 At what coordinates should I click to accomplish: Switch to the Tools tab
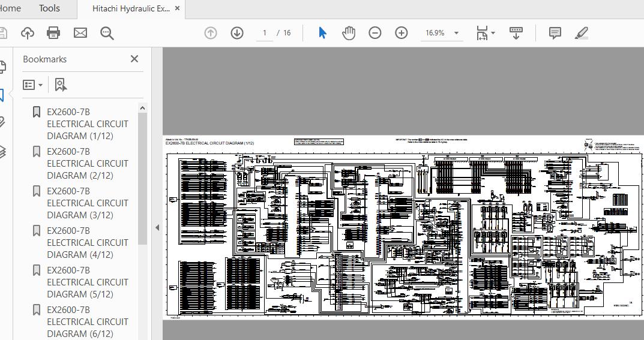[x=49, y=8]
